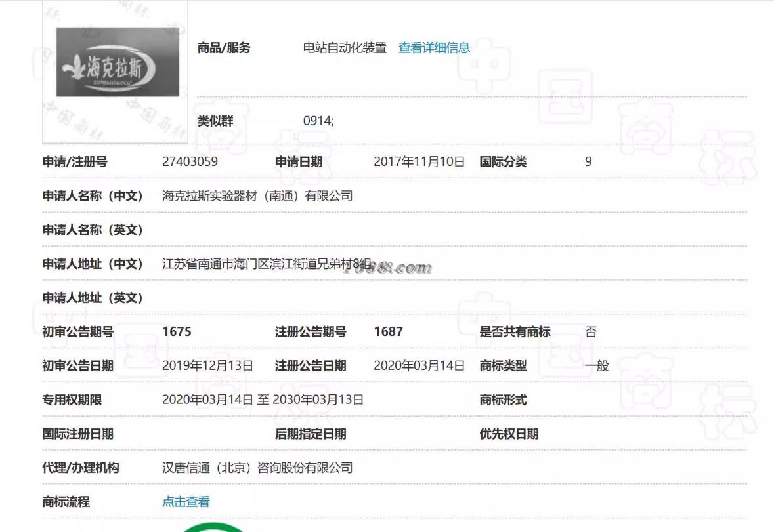The height and width of the screenshot is (532, 774).
Task: Click the 商标流程 label
Action: click(x=66, y=502)
